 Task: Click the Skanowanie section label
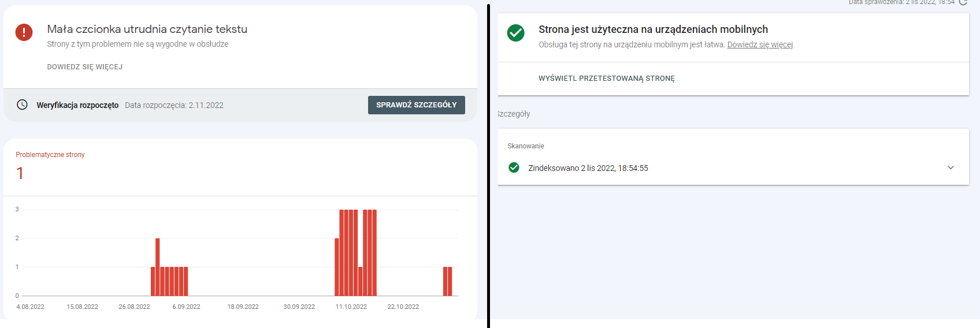click(x=526, y=146)
